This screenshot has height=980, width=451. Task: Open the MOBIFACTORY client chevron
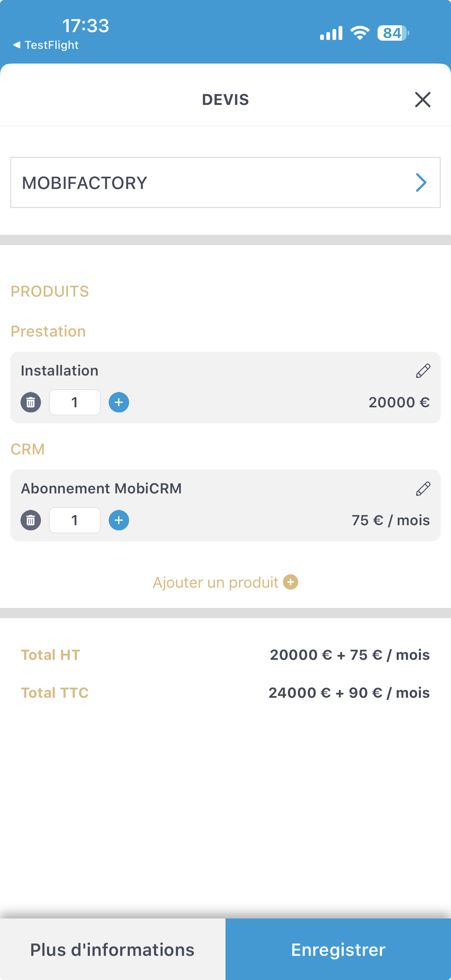pos(421,182)
